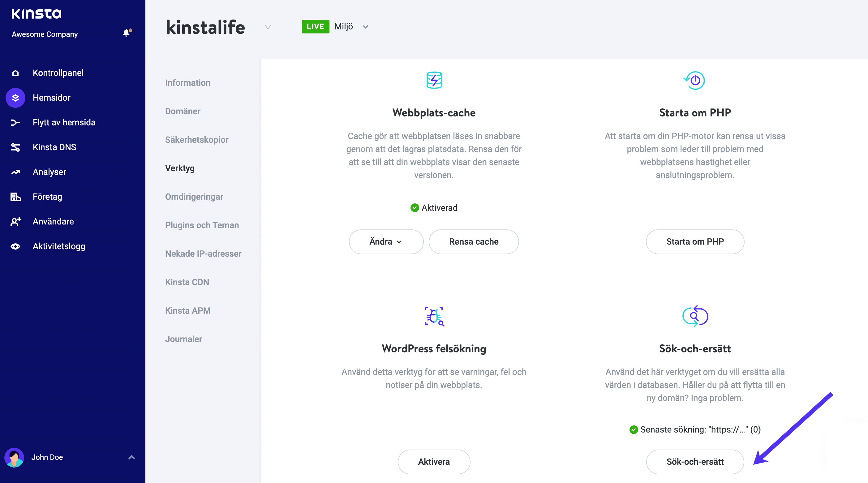Switch to Domäner tab

click(183, 111)
